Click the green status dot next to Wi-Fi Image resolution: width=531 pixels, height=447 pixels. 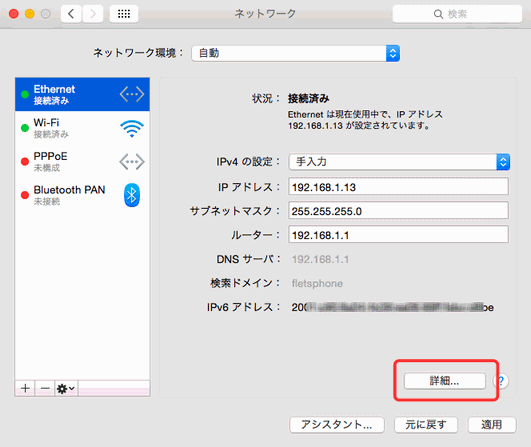click(x=25, y=128)
